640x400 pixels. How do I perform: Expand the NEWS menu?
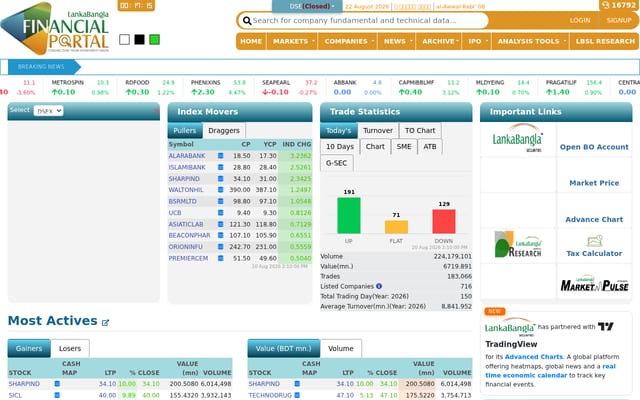tap(397, 41)
